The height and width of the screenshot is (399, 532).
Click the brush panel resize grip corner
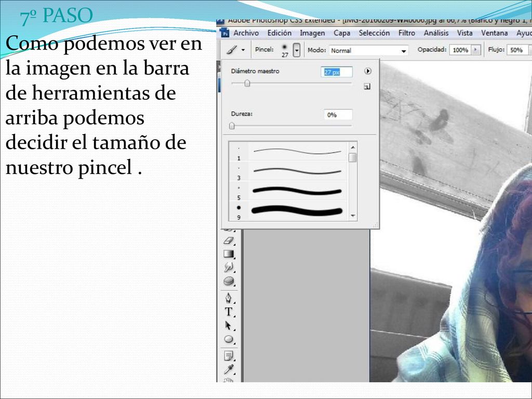[x=375, y=224]
